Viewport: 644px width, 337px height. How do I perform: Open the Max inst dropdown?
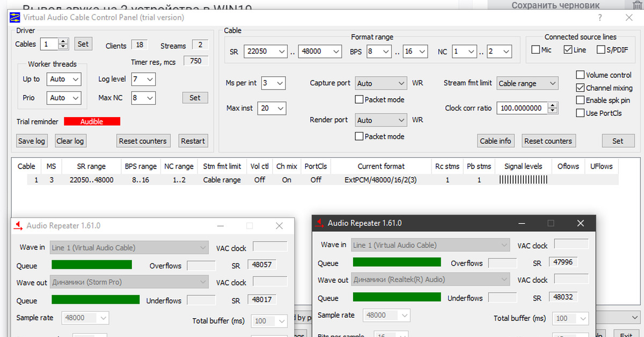coord(272,108)
